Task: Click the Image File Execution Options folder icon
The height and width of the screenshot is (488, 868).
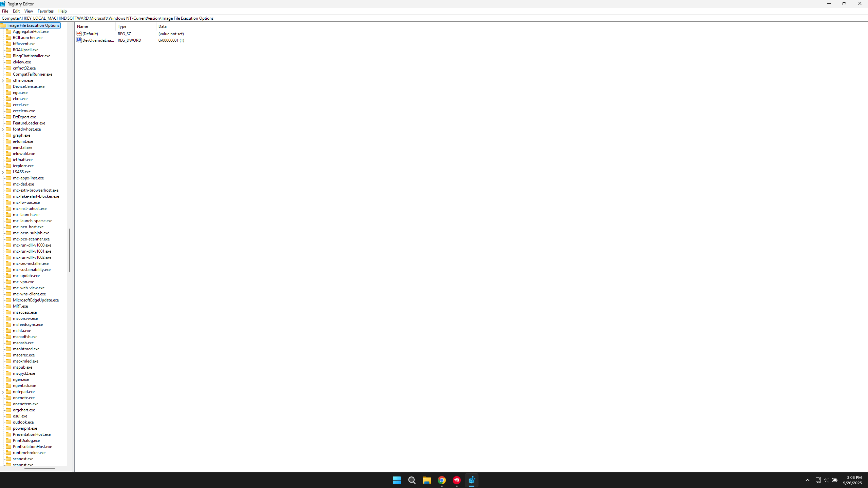Action: 3,25
